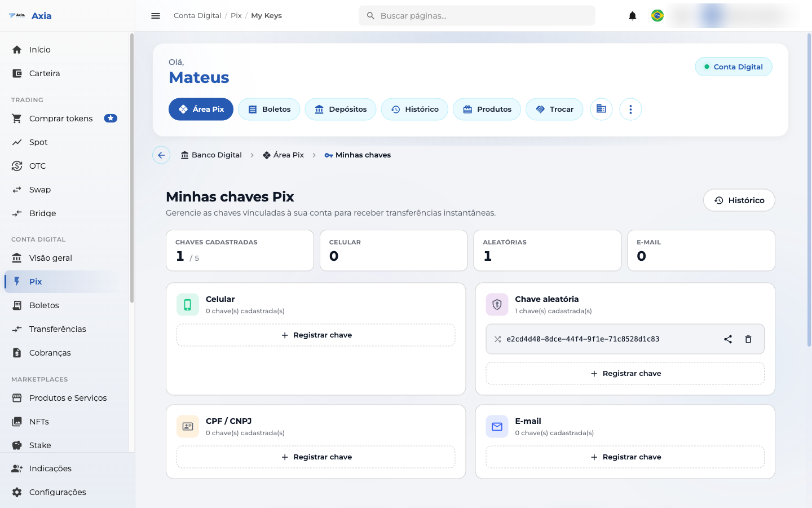Viewport: 812px width, 508px height.
Task: Delete the random Pix key
Action: point(748,339)
